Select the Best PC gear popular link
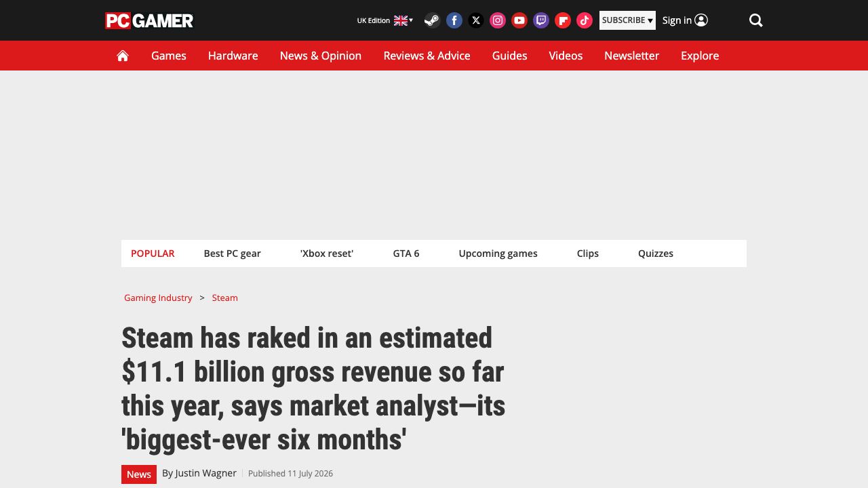This screenshot has height=488, width=868. pos(233,253)
